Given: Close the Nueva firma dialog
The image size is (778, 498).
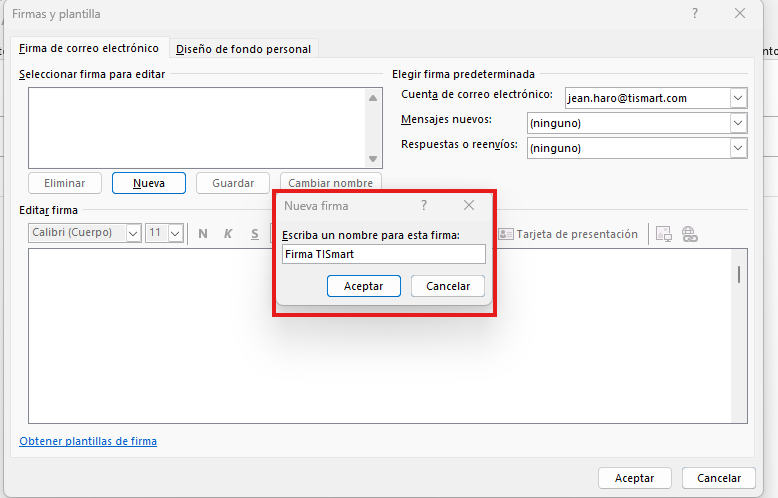Looking at the screenshot, I should click(x=469, y=205).
